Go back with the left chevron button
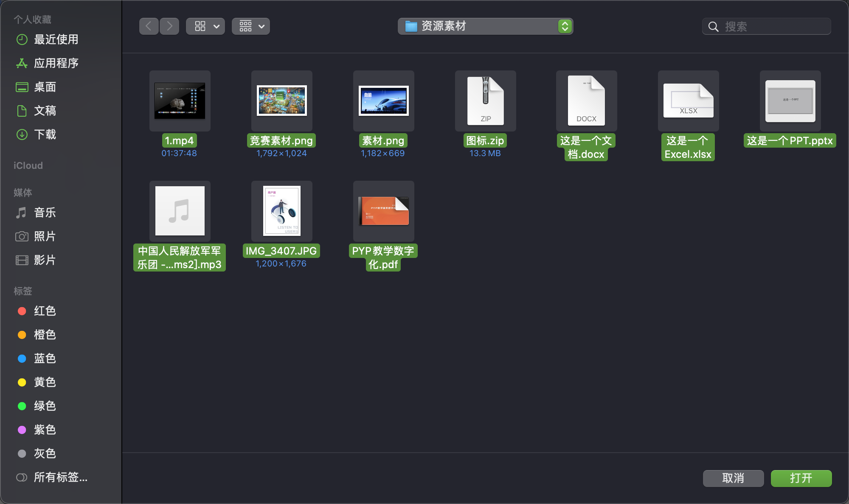This screenshot has width=849, height=504. [149, 26]
